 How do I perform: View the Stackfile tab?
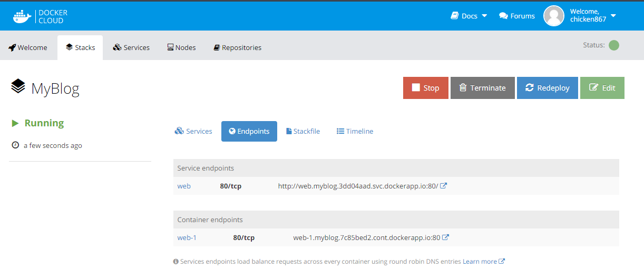pyautogui.click(x=303, y=131)
